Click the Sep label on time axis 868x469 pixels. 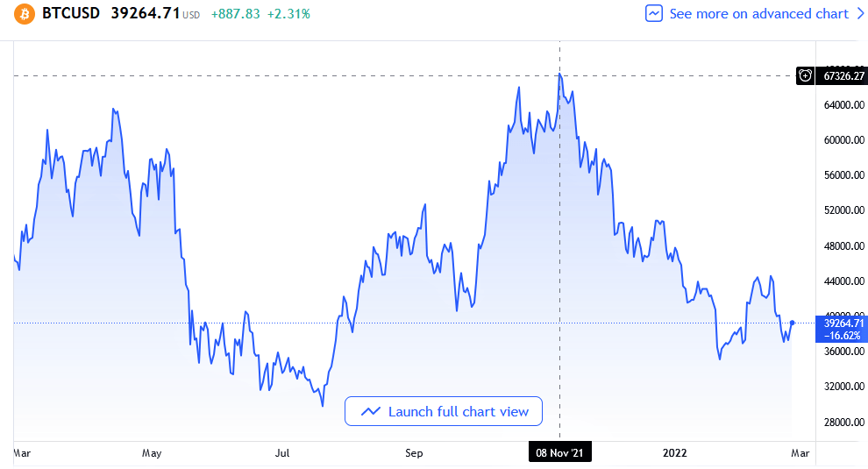click(414, 453)
